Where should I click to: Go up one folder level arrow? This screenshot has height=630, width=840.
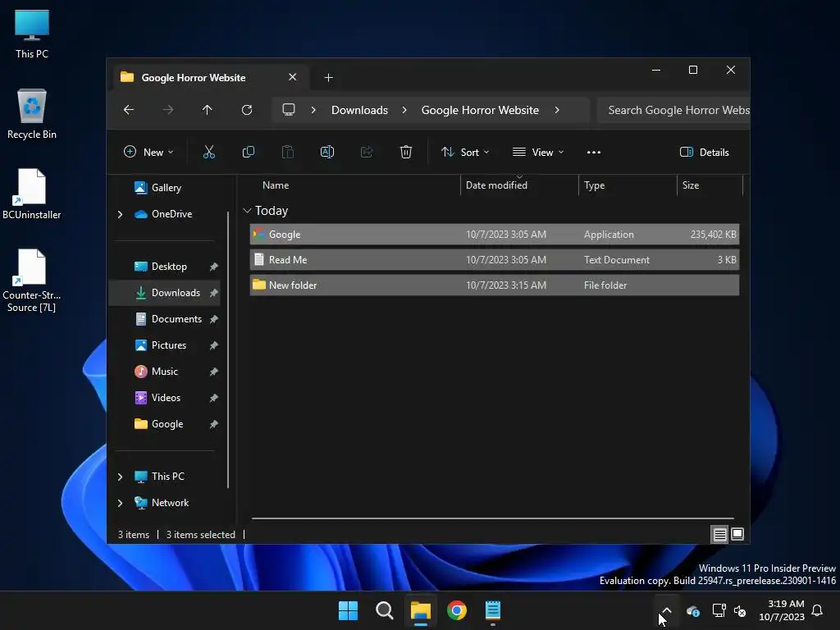[x=208, y=110]
